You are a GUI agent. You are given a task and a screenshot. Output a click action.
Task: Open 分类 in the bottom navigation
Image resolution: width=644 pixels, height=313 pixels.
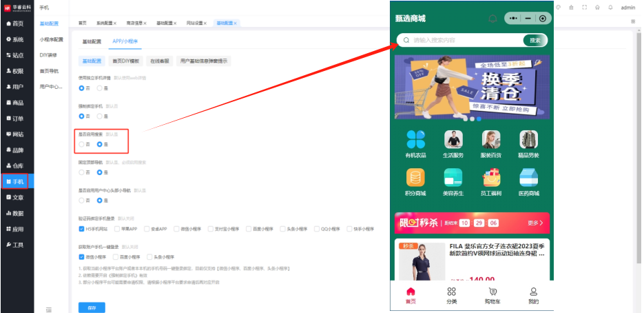(x=451, y=292)
